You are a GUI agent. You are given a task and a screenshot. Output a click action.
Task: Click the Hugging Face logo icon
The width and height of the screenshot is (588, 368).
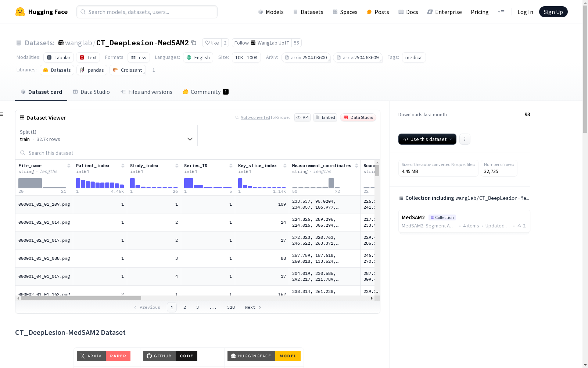coord(20,12)
